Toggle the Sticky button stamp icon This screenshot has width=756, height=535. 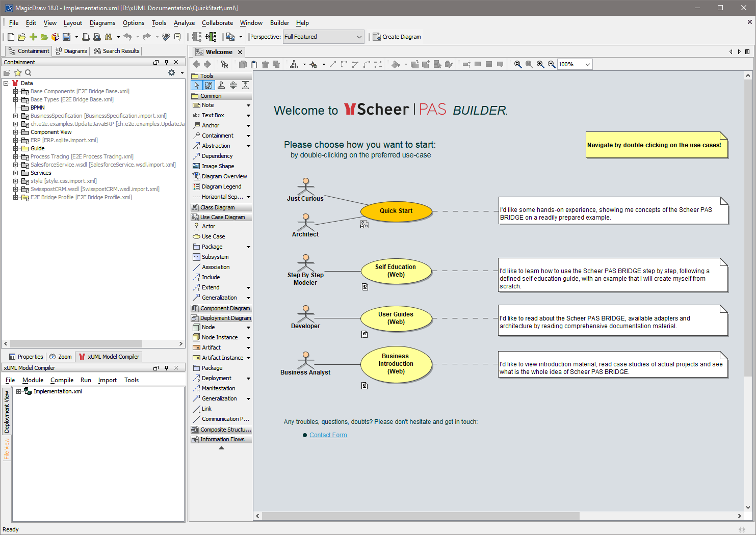pos(221,85)
